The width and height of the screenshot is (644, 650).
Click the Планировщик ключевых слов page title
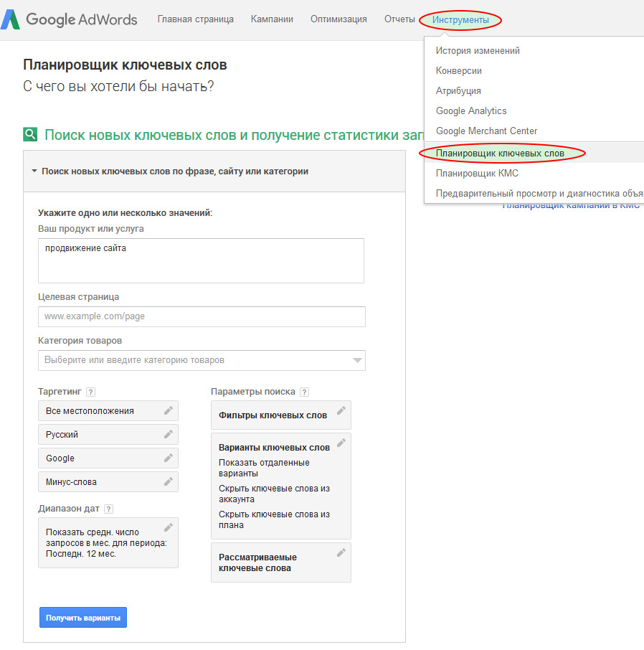pos(126,65)
